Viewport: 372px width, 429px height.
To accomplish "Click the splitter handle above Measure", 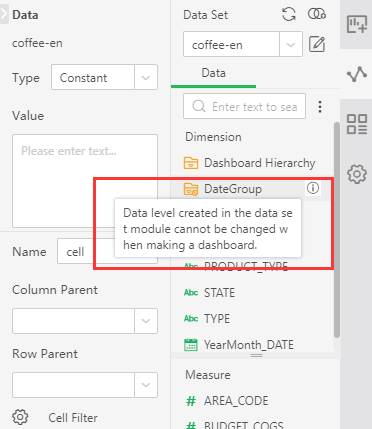I will click(256, 355).
